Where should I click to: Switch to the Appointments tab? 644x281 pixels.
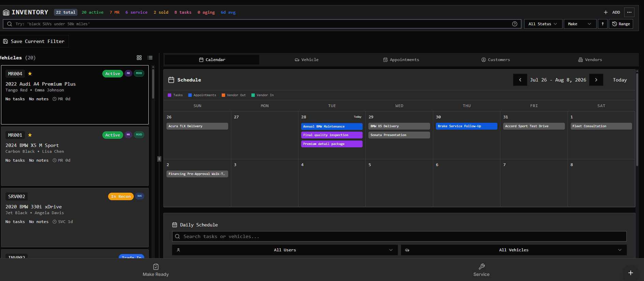point(401,60)
